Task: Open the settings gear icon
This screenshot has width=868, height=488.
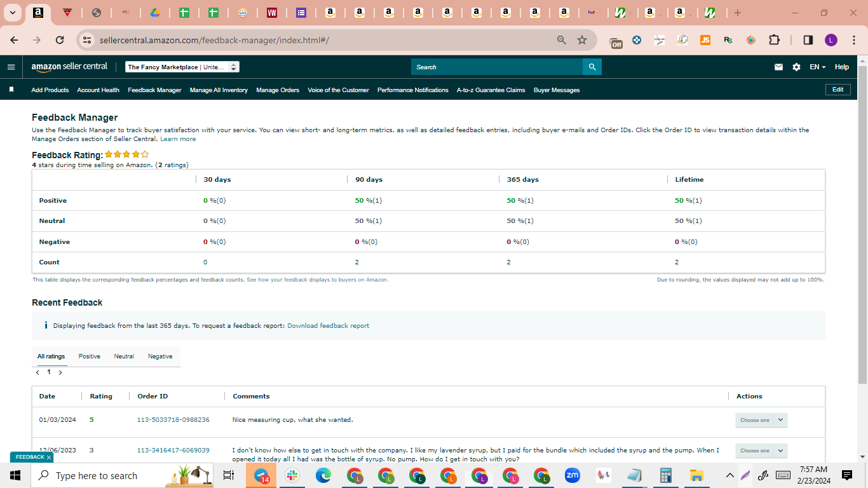Action: (796, 67)
